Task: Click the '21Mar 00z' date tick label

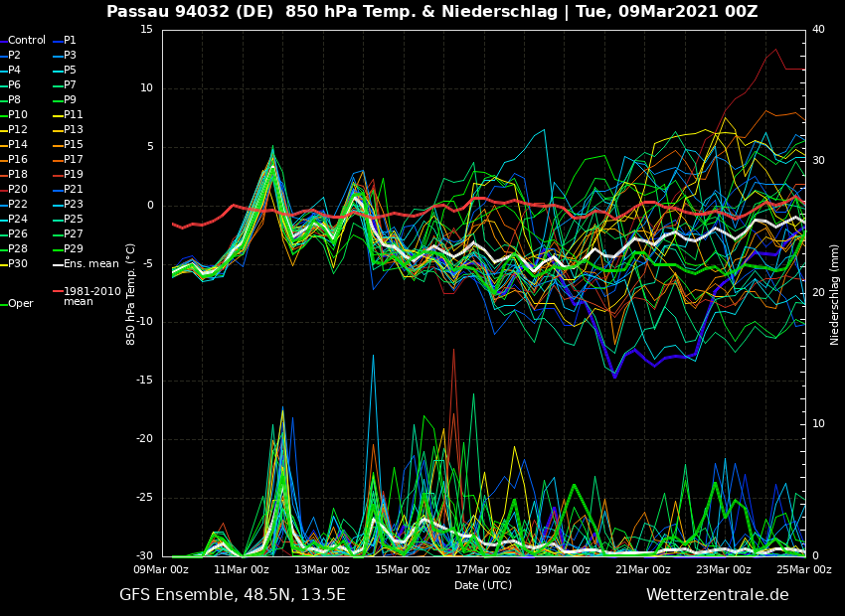Action: click(x=643, y=569)
